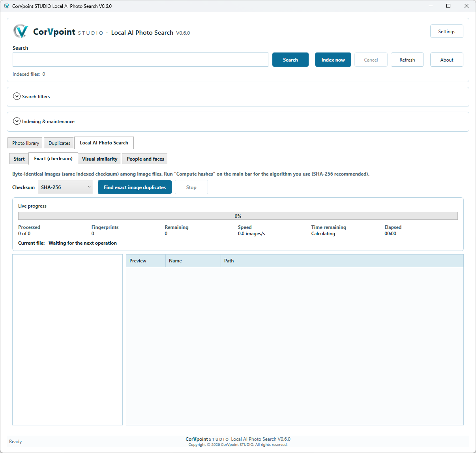Click 'Waiting for the next operation' text

(82, 243)
